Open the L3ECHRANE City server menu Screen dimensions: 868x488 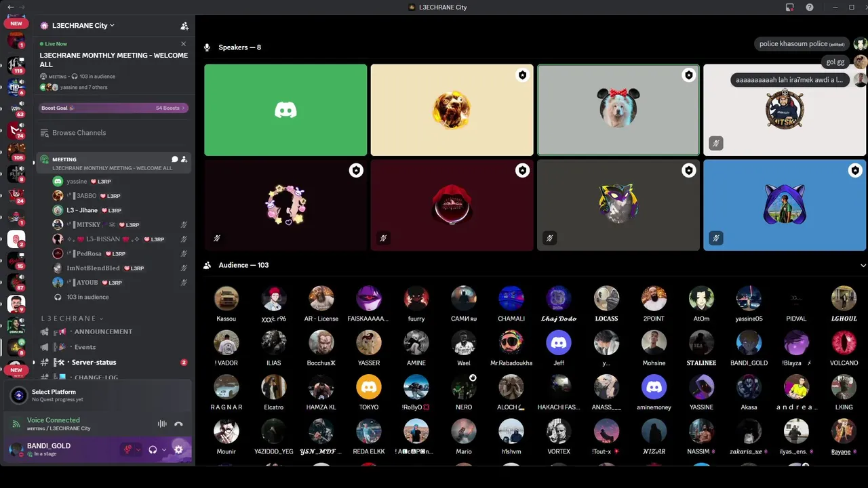[x=83, y=26]
